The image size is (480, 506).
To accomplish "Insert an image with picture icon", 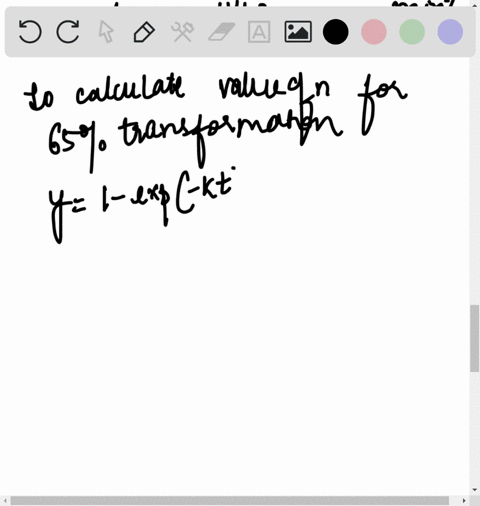I will point(298,32).
